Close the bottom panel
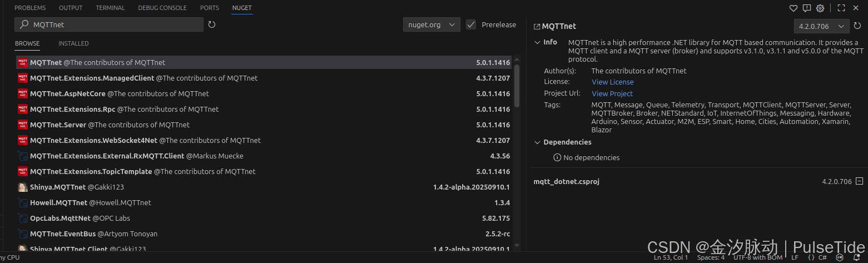The height and width of the screenshot is (263, 868). click(x=856, y=8)
